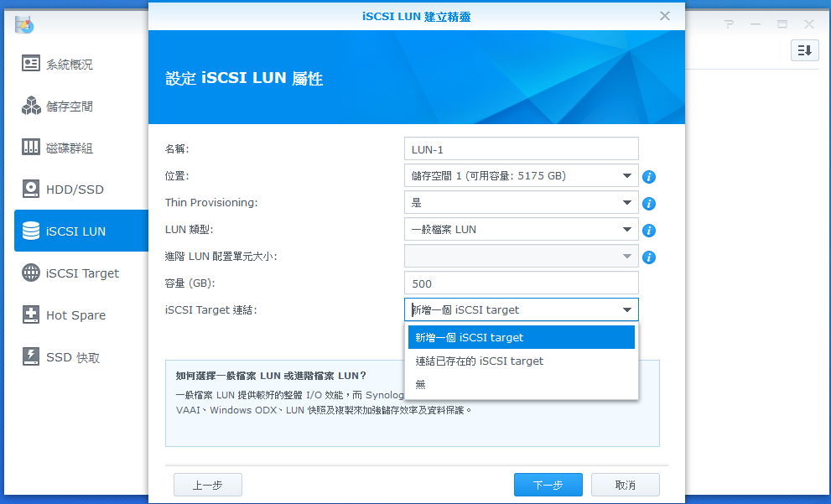The image size is (831, 504).
Task: Click info icon beside 進階 LUN 配置單元大小
Action: [x=649, y=257]
